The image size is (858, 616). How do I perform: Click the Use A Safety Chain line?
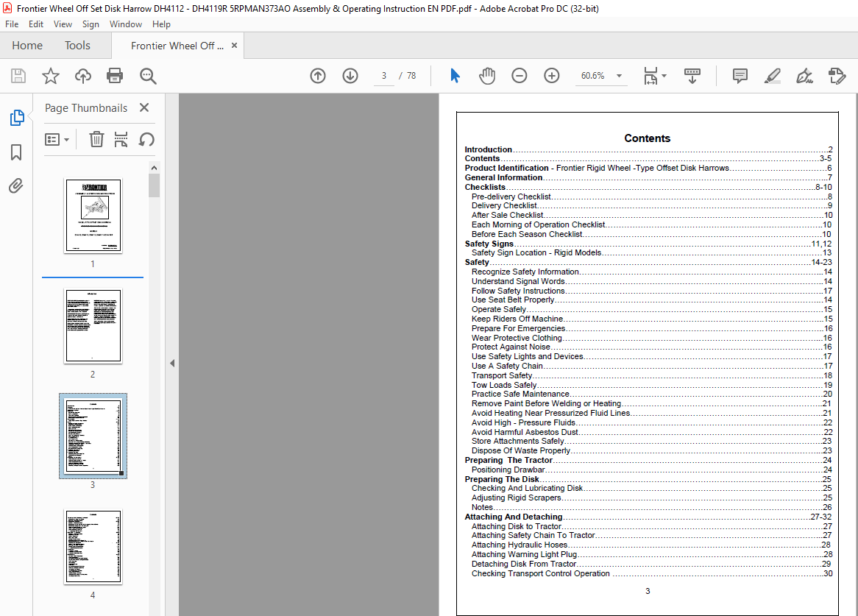point(652,366)
